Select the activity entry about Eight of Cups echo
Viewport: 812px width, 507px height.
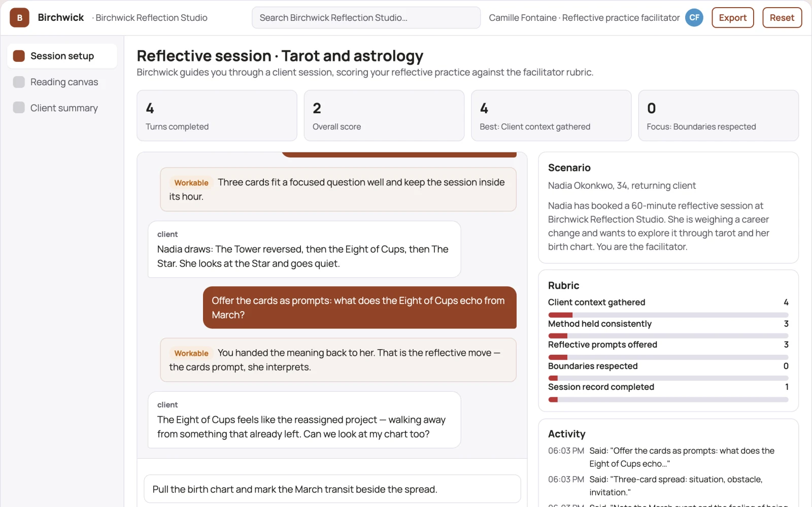pyautogui.click(x=668, y=457)
